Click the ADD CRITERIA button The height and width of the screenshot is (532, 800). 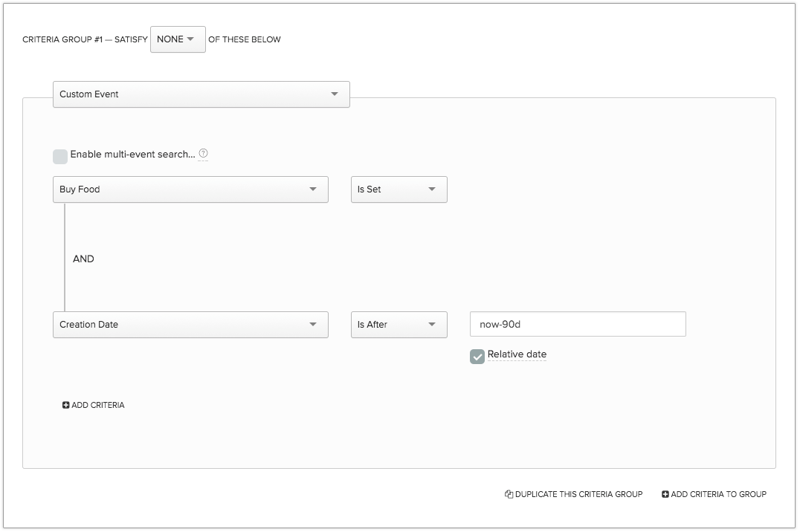pos(94,405)
